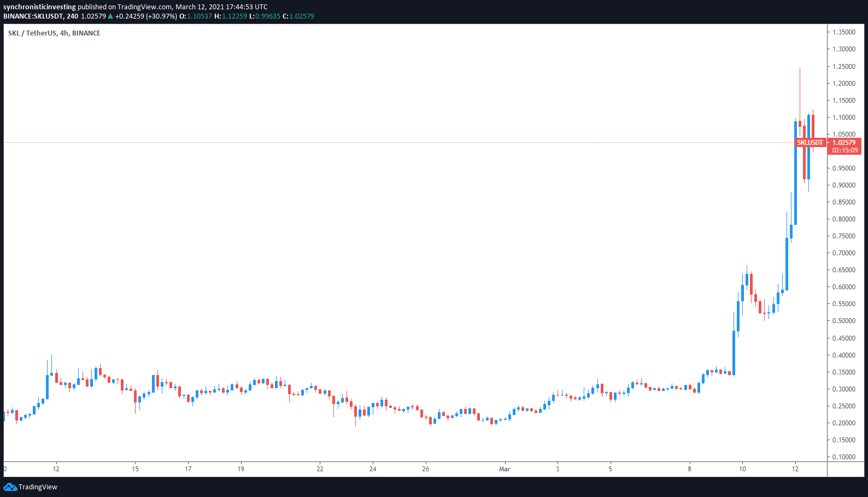
Task: Click the 02:15:09 candle countdown timer
Action: tap(844, 150)
